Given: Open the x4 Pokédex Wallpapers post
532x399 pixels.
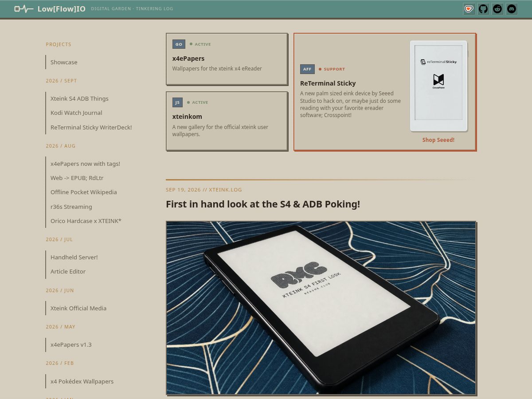Looking at the screenshot, I should point(82,381).
